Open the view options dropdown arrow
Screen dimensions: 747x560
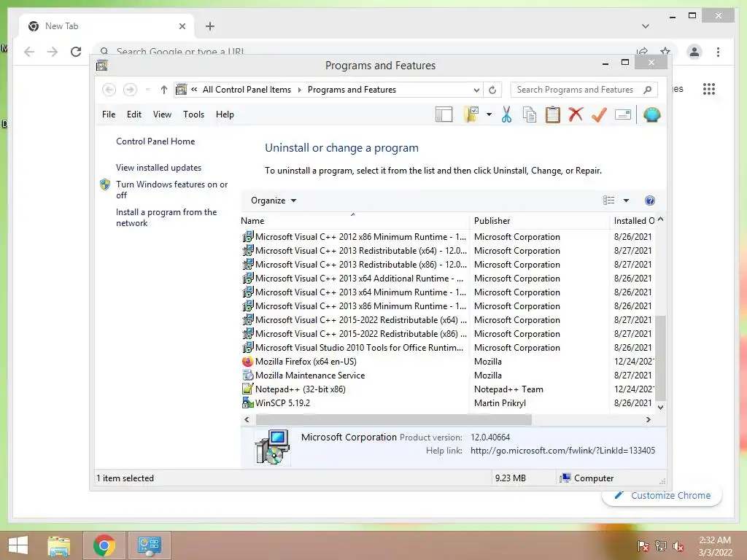pos(626,201)
